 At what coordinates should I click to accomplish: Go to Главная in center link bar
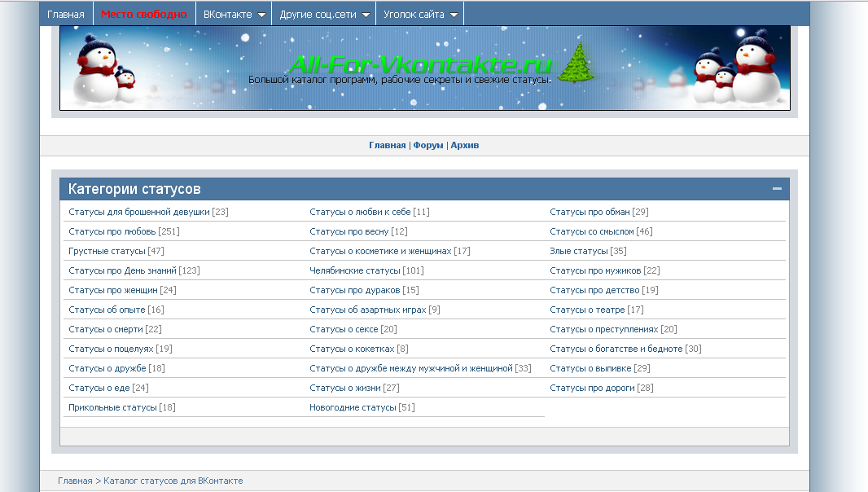click(x=387, y=145)
